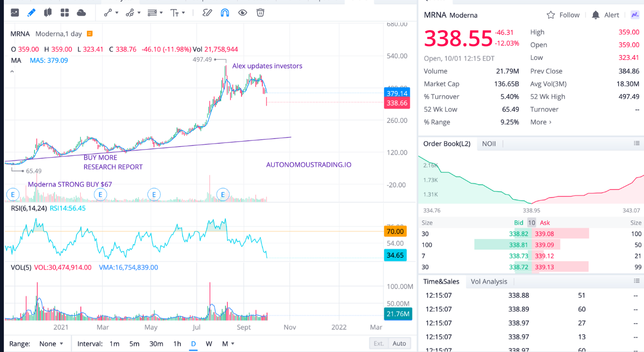644x352 pixels.
Task: Click the Alex updates investors annotation
Action: click(x=267, y=66)
